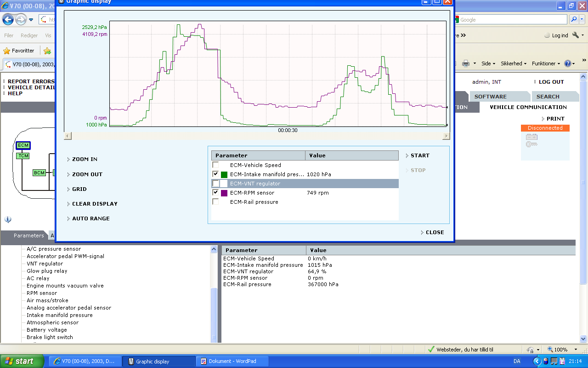This screenshot has width=588, height=368.
Task: Select the TCM node in network diagram
Action: (23, 156)
